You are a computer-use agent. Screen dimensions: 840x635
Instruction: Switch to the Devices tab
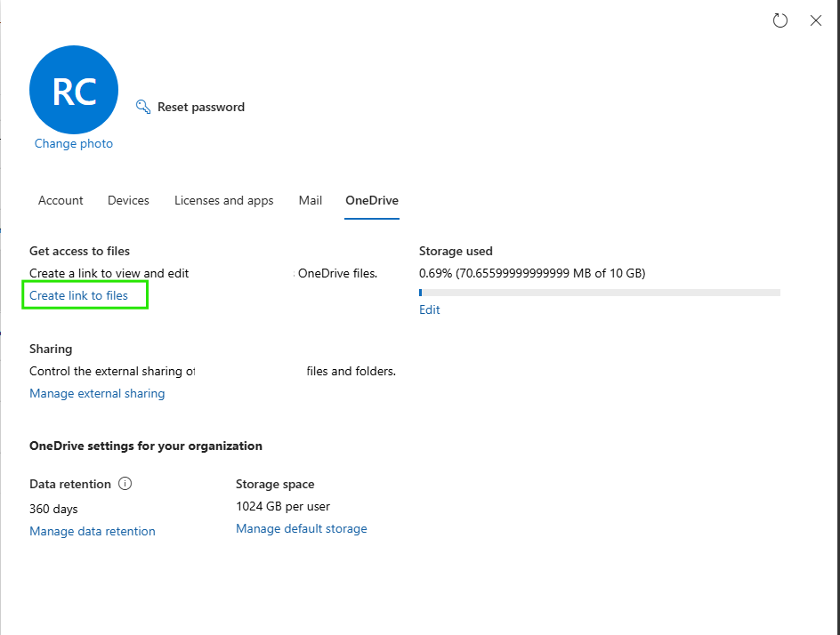[128, 200]
